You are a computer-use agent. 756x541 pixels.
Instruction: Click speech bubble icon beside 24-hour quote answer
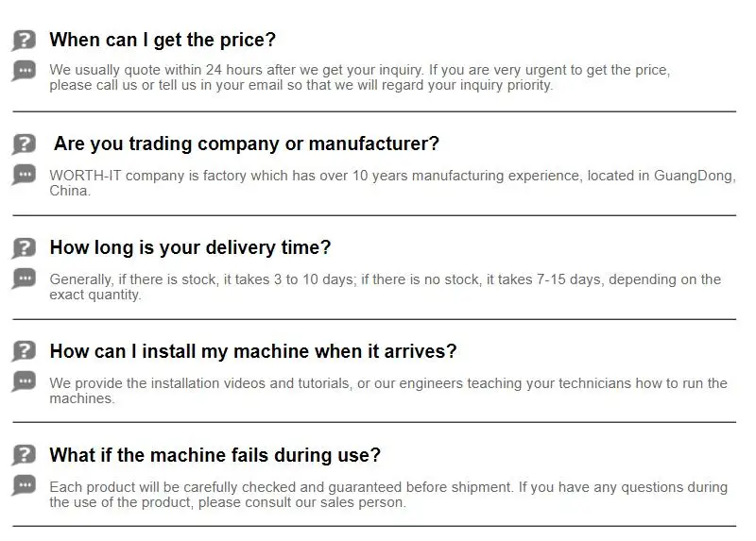(24, 70)
